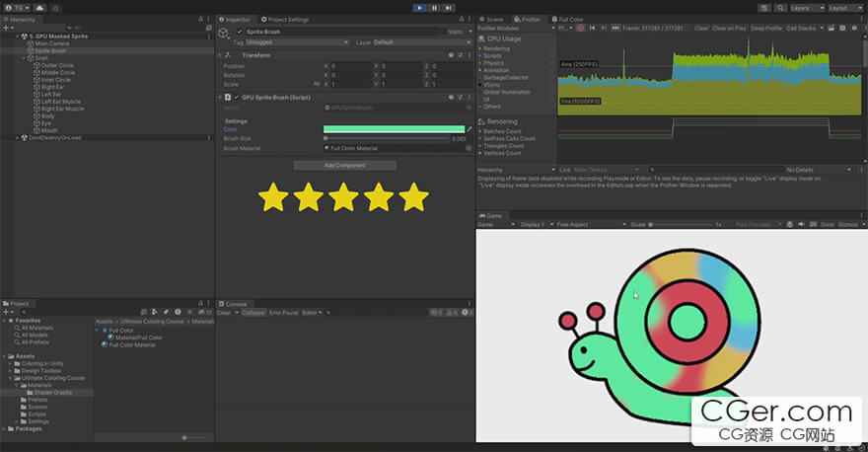868x452 pixels.
Task: Toggle GPU Sprite Brush script enabled checkbox
Action: (237, 98)
